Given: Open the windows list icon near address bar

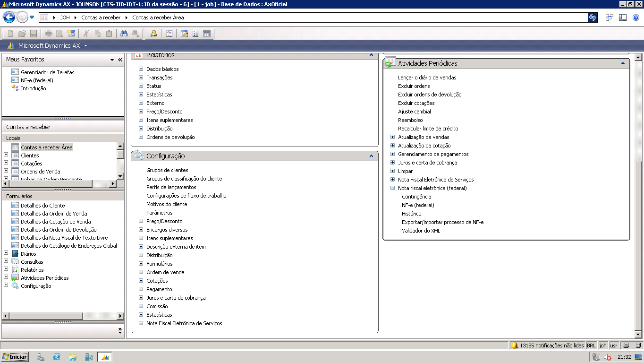Looking at the screenshot, I should [610, 17].
